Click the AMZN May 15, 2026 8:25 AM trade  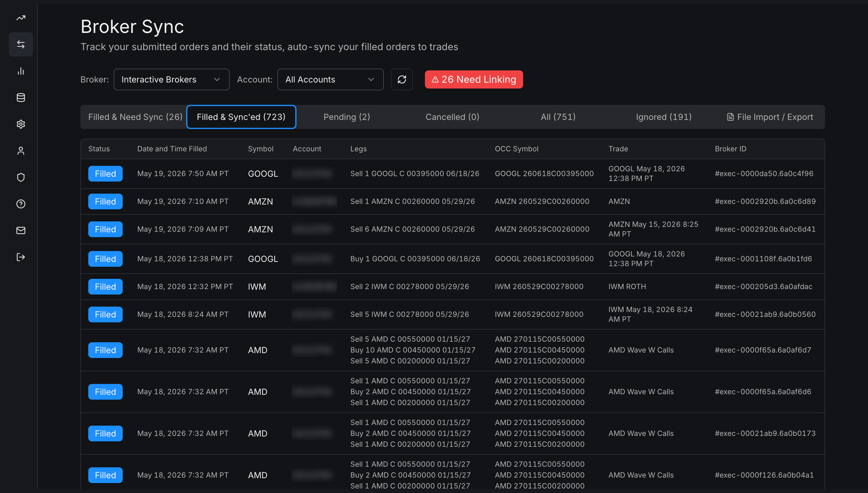coord(653,229)
